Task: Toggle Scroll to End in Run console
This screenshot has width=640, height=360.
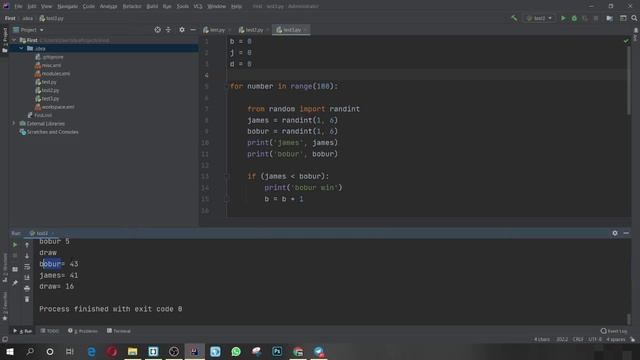Action: (27, 278)
